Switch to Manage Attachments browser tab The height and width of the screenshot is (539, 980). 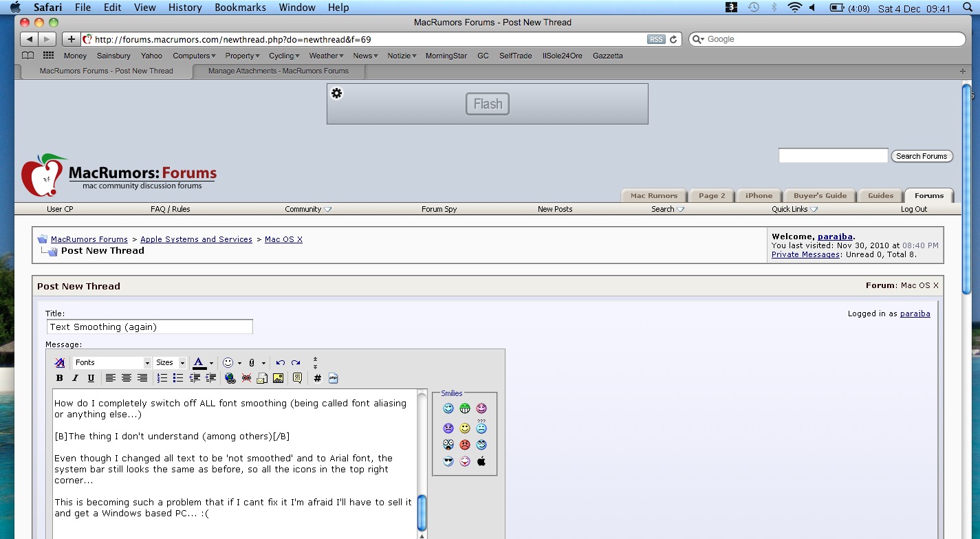tap(279, 71)
